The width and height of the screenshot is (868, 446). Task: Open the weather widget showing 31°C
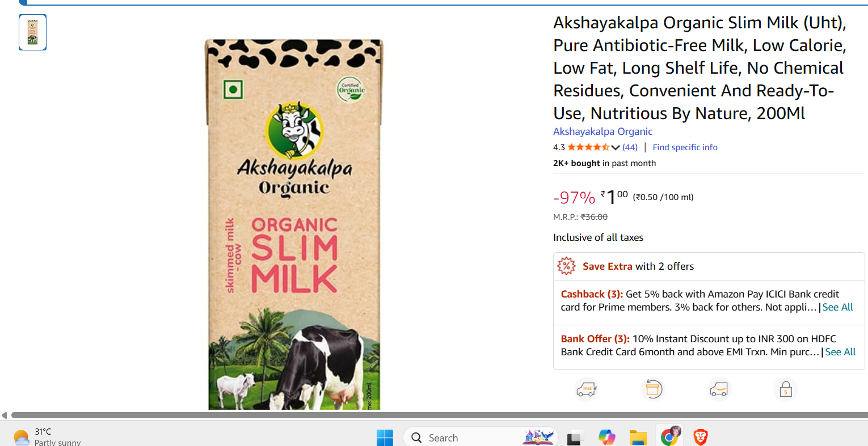(45, 437)
